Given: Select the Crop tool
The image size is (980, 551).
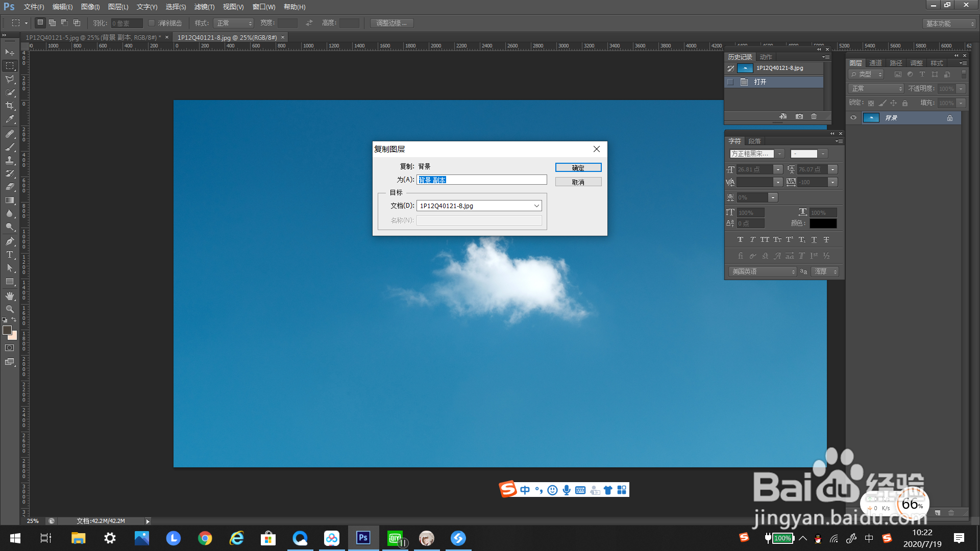Looking at the screenshot, I should (x=10, y=106).
